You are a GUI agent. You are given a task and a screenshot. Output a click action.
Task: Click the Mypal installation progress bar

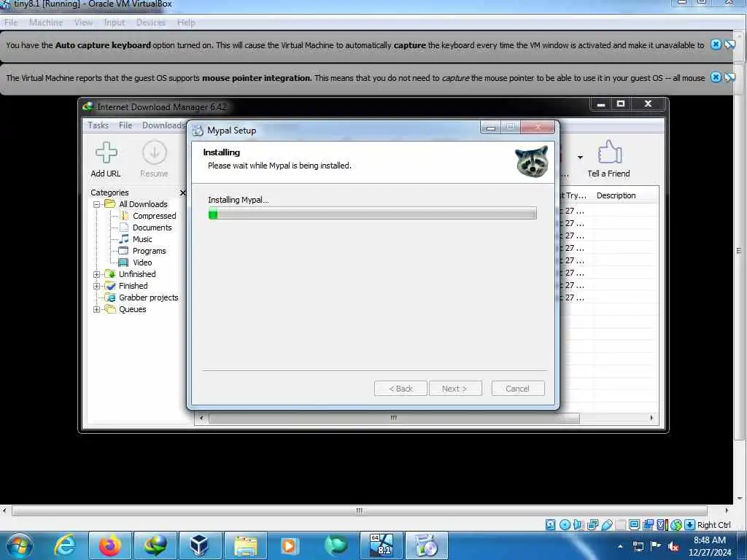click(x=372, y=214)
